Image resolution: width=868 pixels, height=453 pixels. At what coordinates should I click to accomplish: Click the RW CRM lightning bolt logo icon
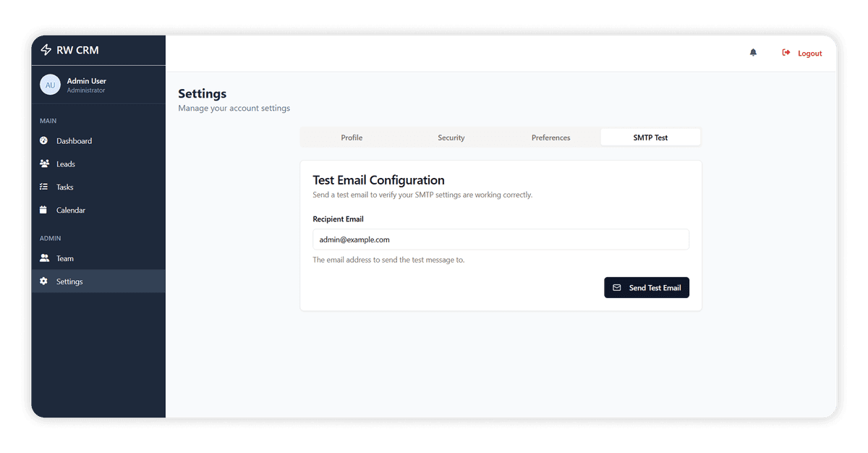point(46,50)
